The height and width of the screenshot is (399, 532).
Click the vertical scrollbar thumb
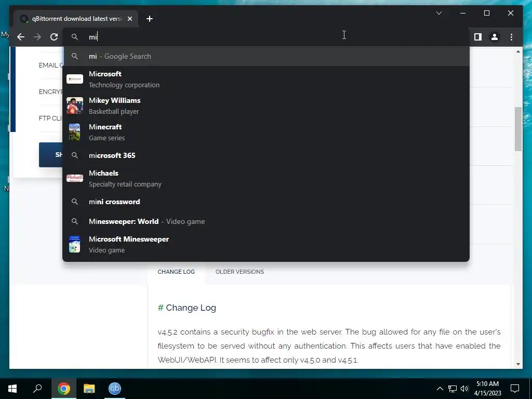(518, 129)
